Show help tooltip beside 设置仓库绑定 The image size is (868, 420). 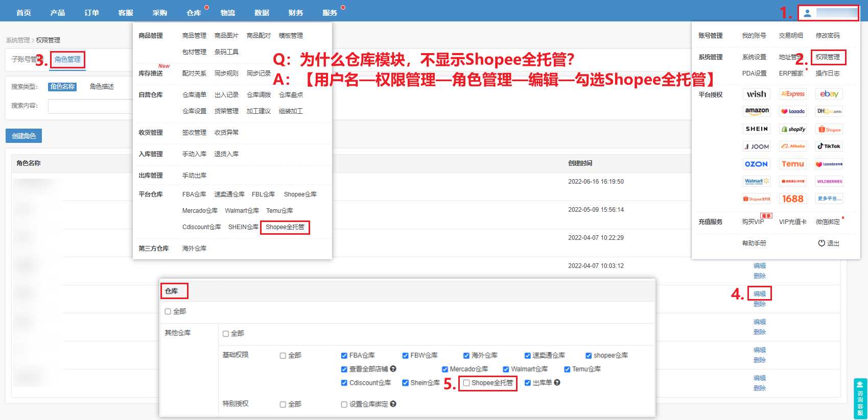(x=393, y=404)
